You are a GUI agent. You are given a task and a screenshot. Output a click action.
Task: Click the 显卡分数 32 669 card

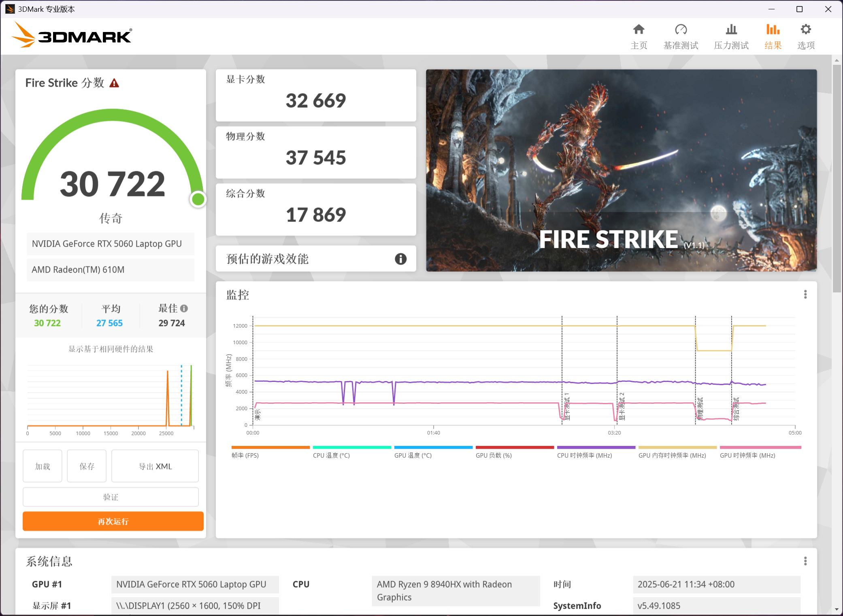point(316,95)
